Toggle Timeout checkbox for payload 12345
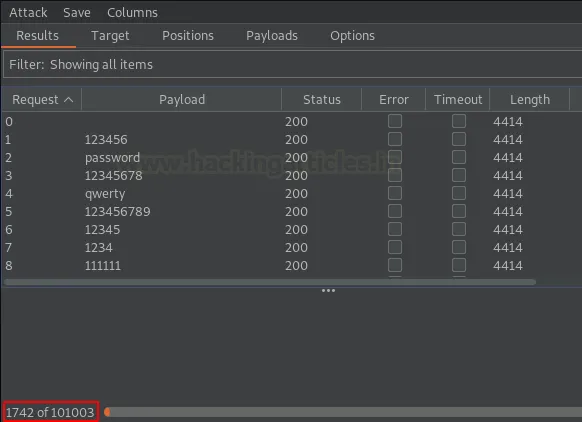Viewport: 582px width, 422px height. tap(459, 229)
